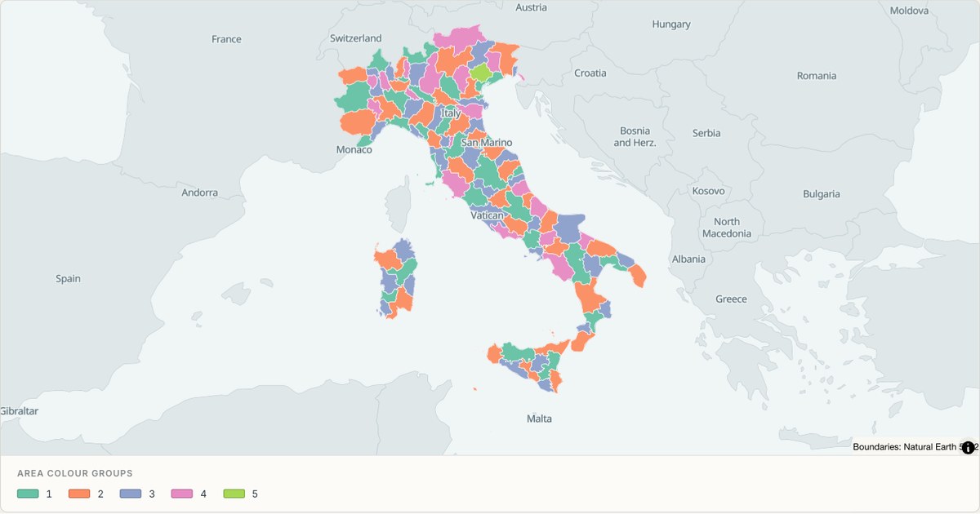Image resolution: width=980 pixels, height=514 pixels.
Task: Click the orange province at Italy's heel tip
Action: coord(637,275)
